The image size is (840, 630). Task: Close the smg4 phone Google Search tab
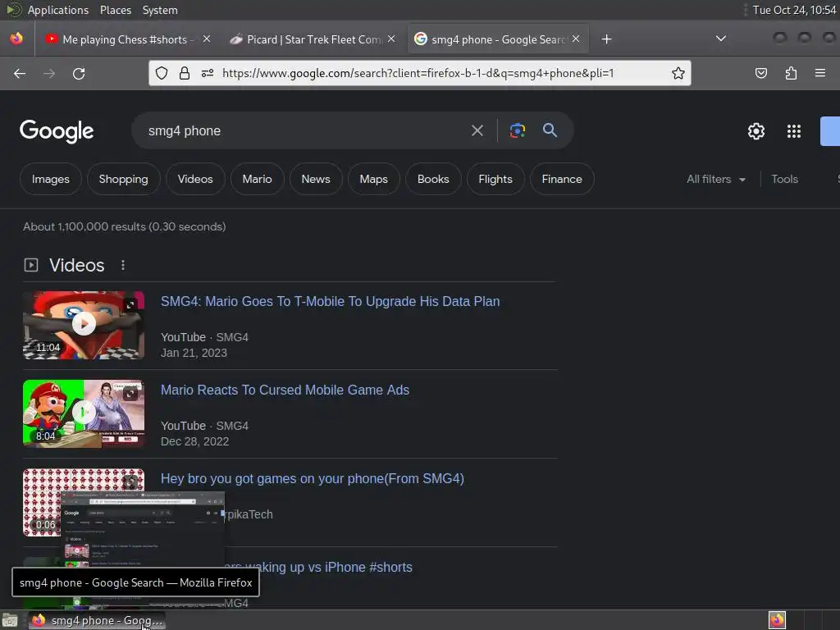tap(576, 39)
